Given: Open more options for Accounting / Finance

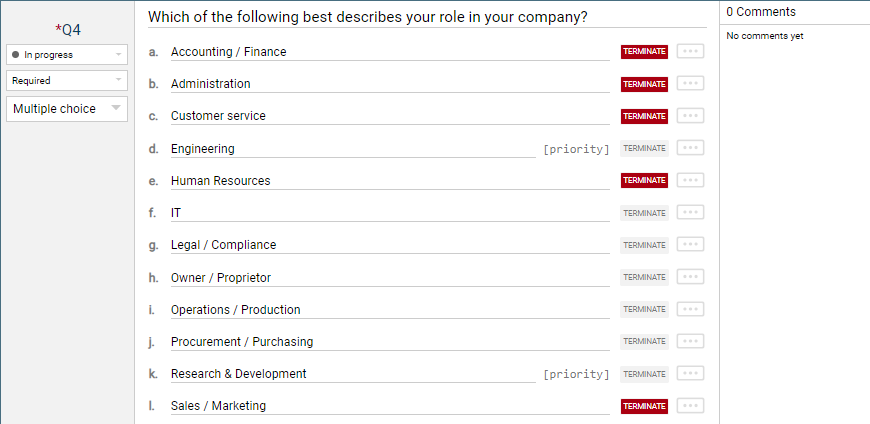Looking at the screenshot, I should tap(690, 52).
